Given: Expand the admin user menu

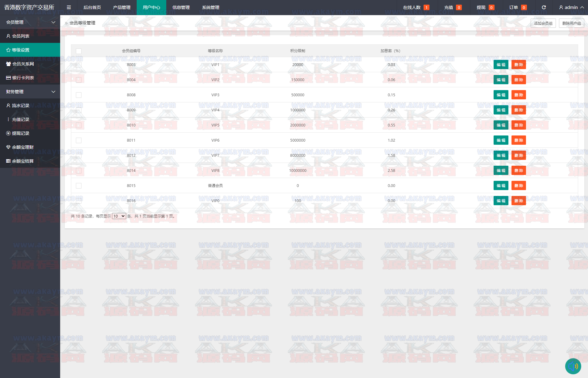Looking at the screenshot, I should point(571,7).
